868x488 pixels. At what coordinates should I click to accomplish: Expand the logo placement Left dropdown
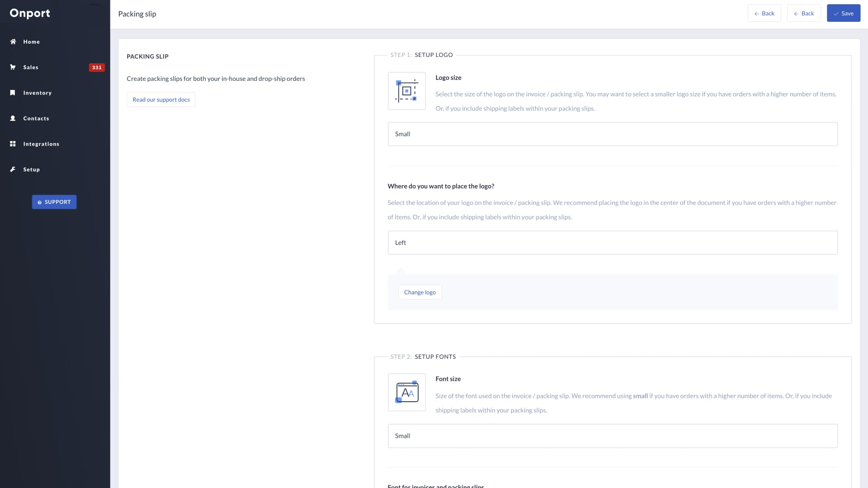613,242
